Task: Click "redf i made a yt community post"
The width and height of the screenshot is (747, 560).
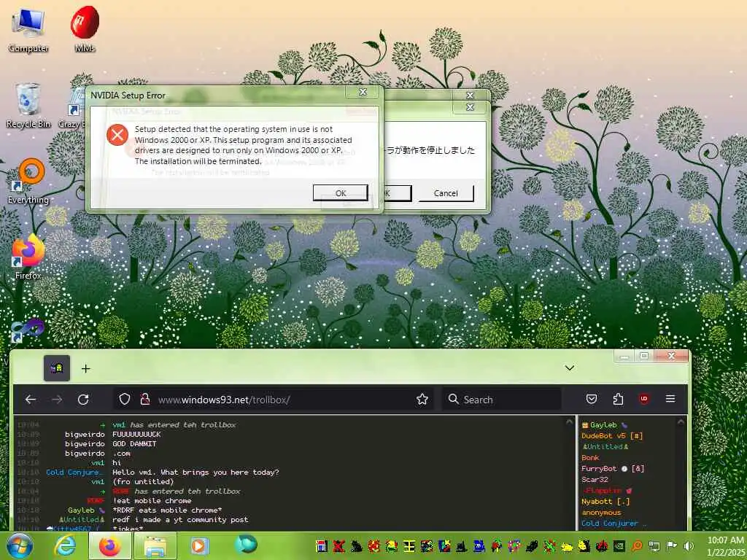Action: (180, 519)
